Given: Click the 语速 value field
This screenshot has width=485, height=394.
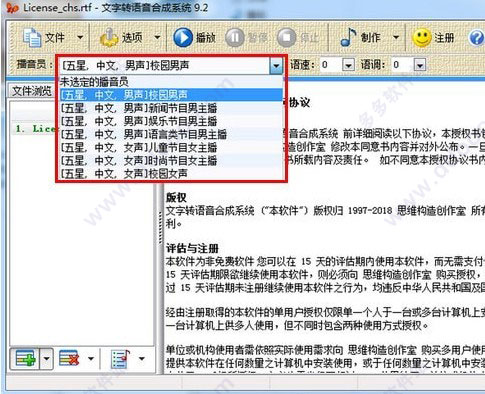Looking at the screenshot, I should (x=331, y=65).
